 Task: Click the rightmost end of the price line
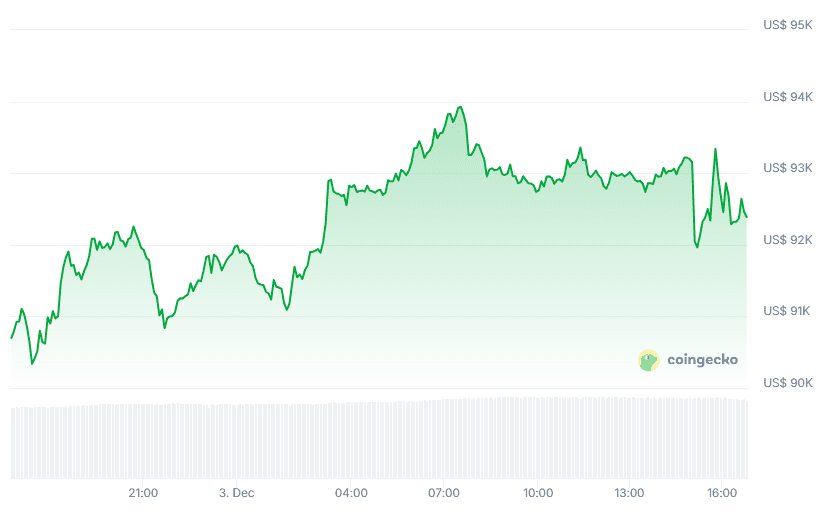click(x=747, y=217)
